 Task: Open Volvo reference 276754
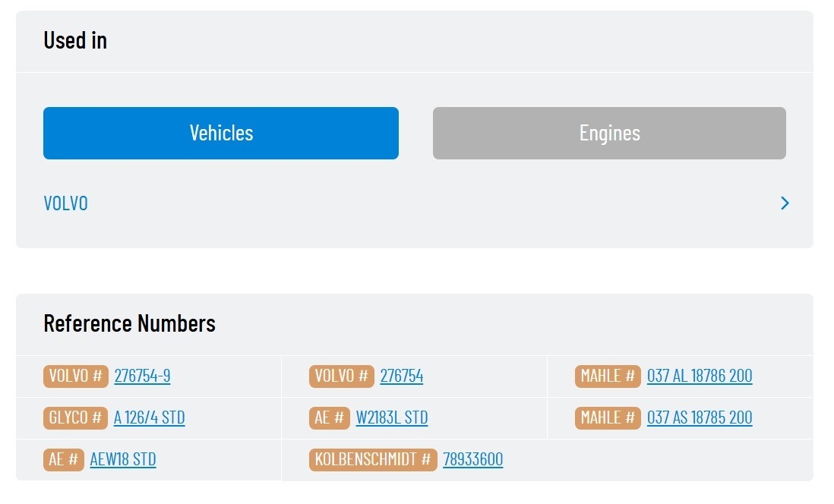tap(402, 376)
